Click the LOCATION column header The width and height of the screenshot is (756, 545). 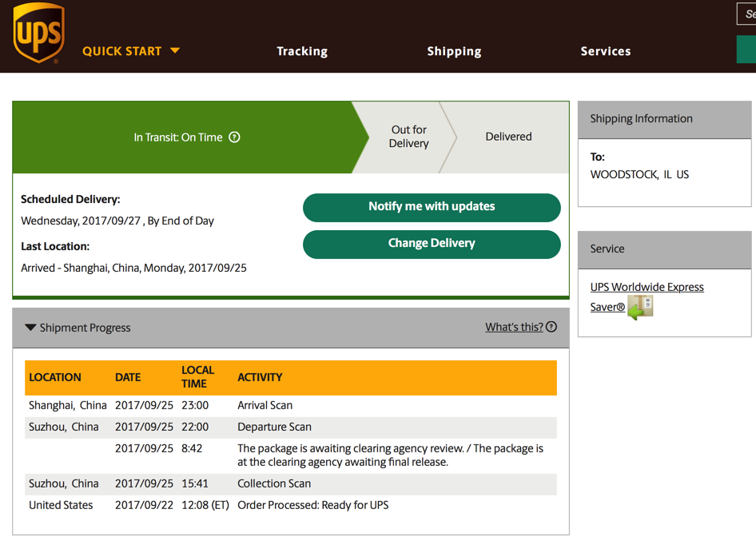click(x=55, y=377)
